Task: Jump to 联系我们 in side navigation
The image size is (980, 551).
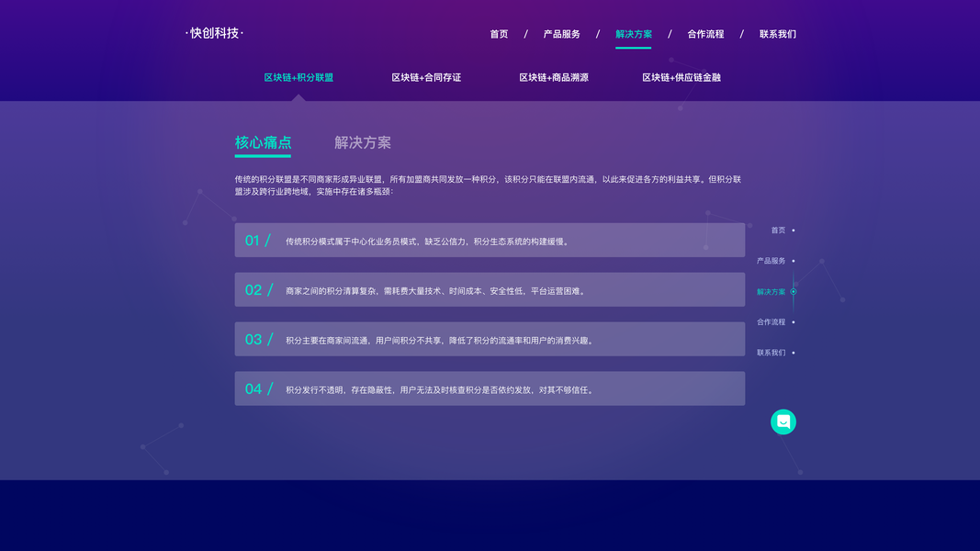Action: point(772,353)
